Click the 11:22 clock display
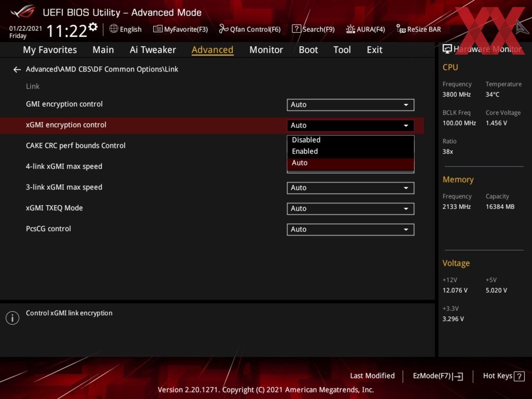This screenshot has width=532, height=399. (66, 31)
